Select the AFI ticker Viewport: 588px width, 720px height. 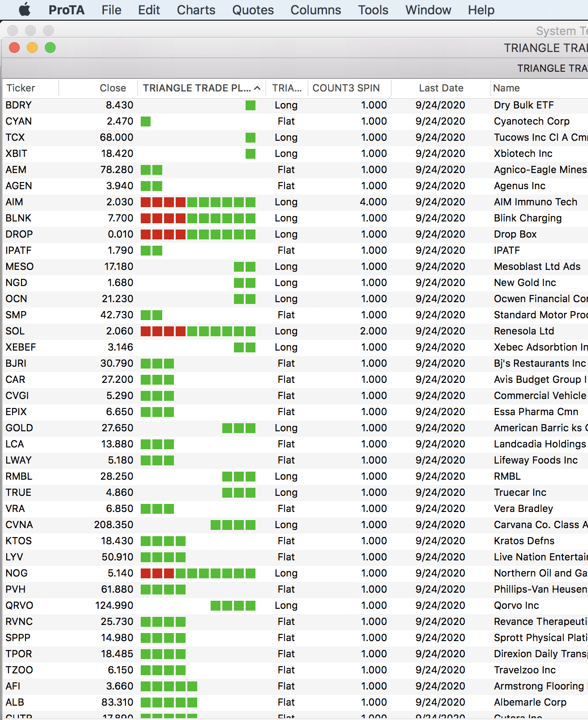(13, 686)
